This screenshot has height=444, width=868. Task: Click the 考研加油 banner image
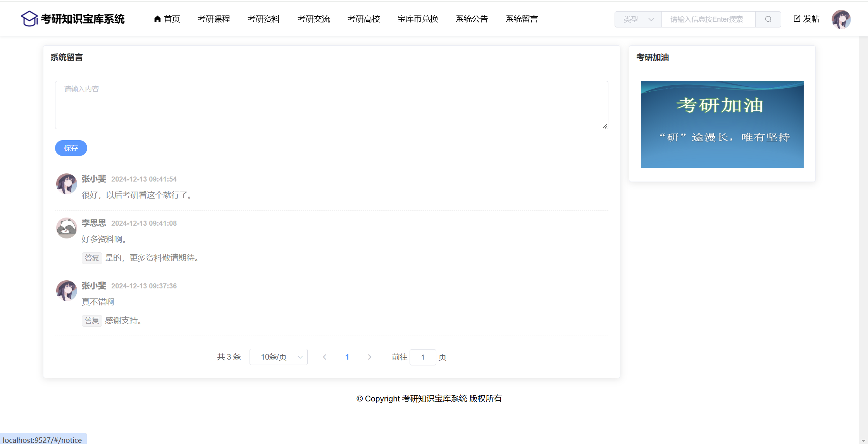coord(722,124)
